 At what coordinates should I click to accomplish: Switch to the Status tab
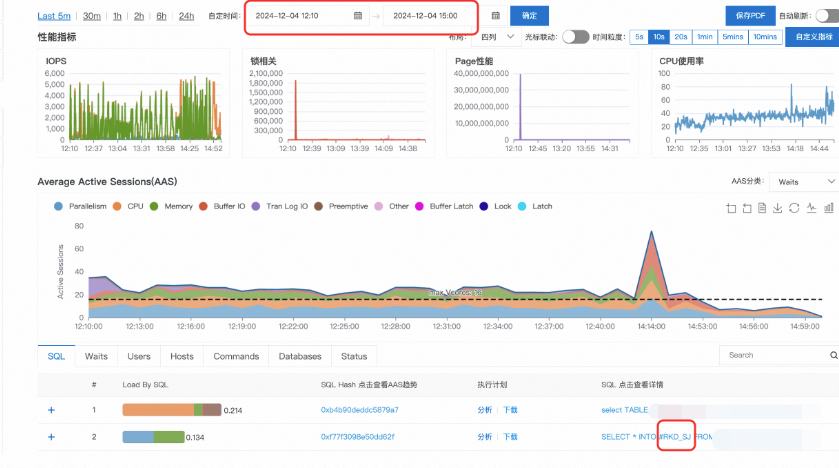tap(354, 356)
